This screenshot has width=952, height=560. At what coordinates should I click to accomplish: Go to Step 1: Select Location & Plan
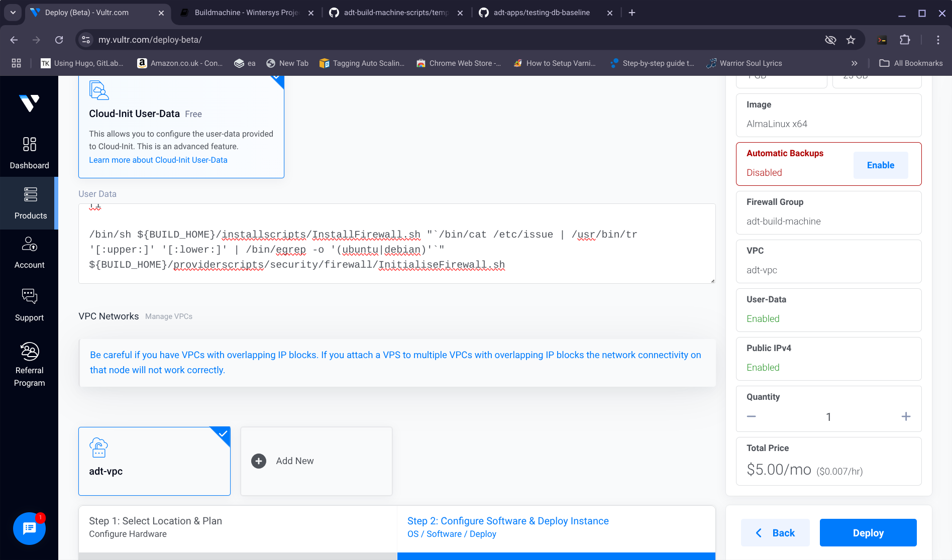[237, 527]
